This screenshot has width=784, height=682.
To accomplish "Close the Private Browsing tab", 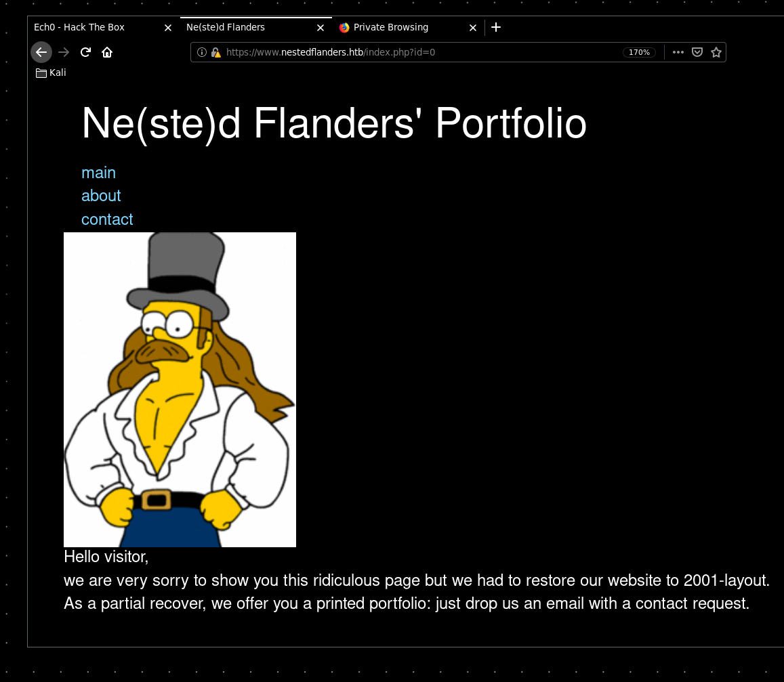I will coord(473,28).
